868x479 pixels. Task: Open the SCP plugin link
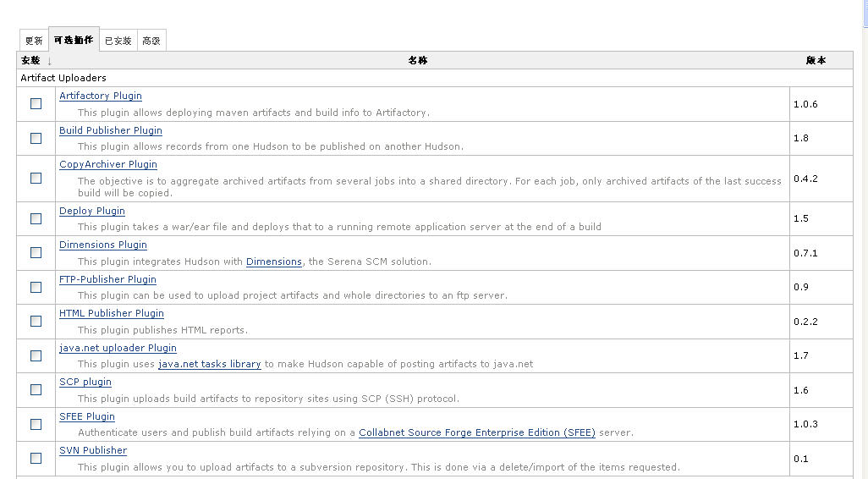point(85,382)
